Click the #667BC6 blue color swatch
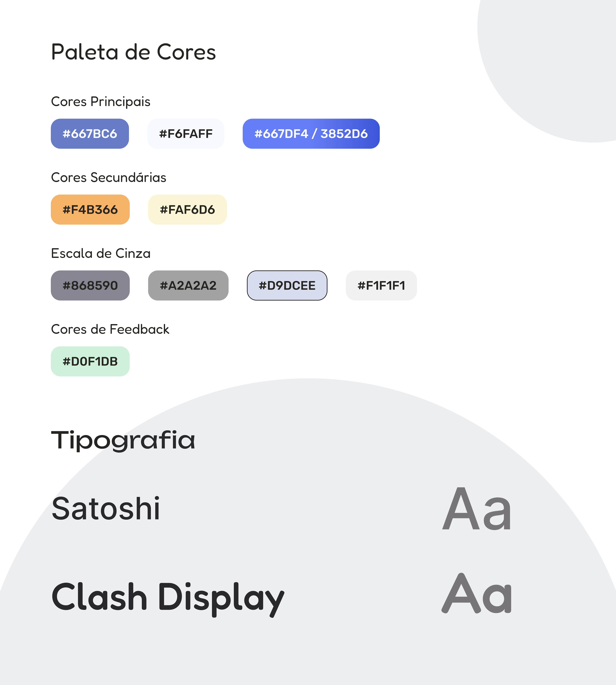The height and width of the screenshot is (685, 616). point(90,134)
